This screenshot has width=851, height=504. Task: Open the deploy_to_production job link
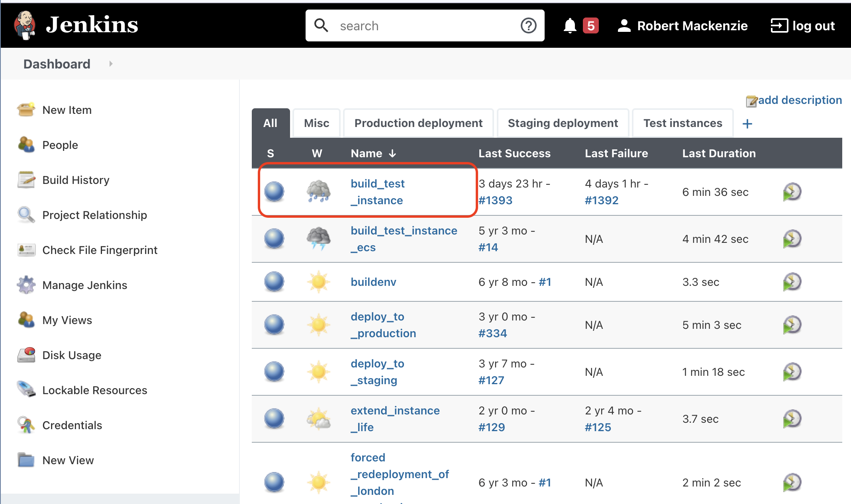[383, 325]
